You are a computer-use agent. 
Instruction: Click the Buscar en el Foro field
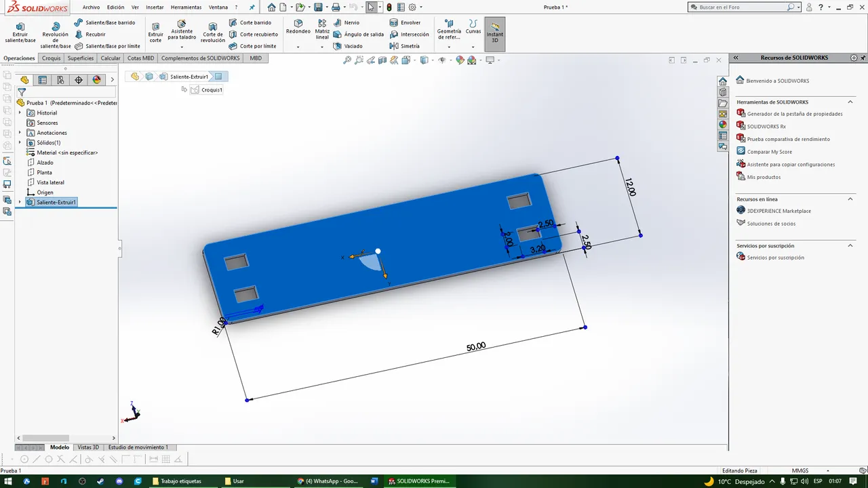tap(742, 7)
